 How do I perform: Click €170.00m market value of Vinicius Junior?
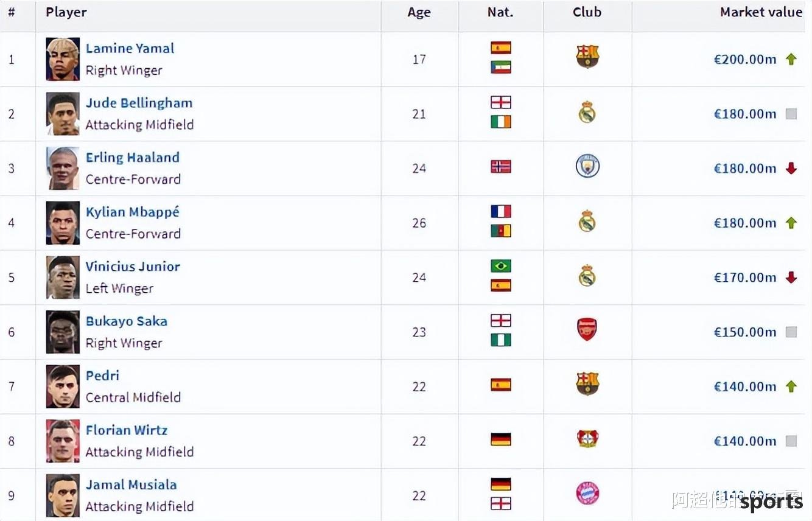[745, 278]
